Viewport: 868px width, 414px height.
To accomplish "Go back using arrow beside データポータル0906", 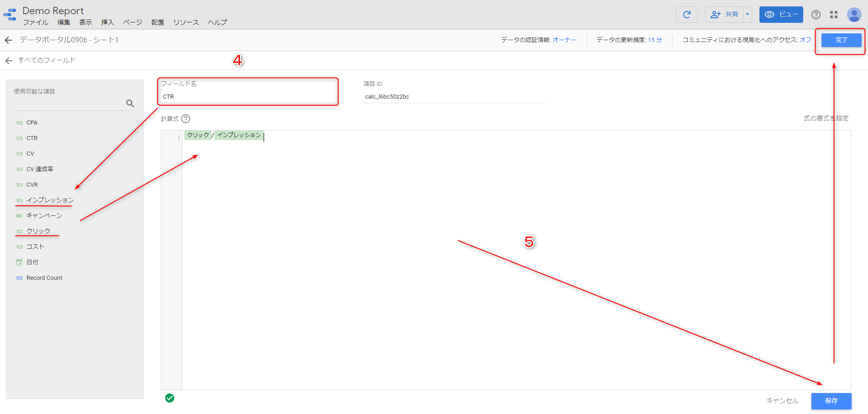I will (x=8, y=40).
